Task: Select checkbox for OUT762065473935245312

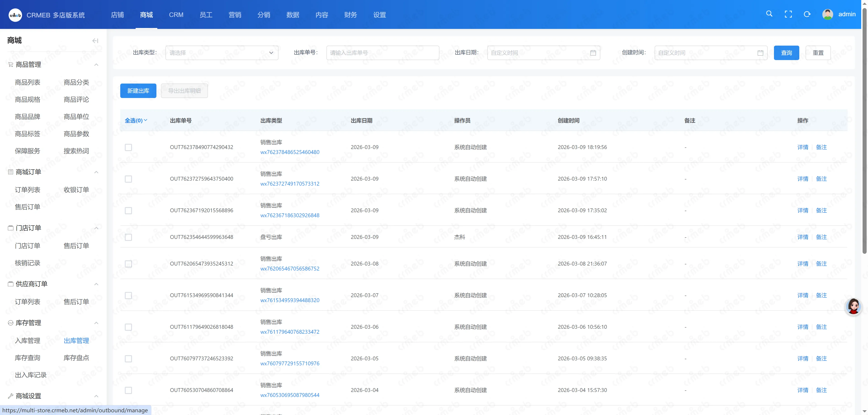Action: tap(128, 264)
